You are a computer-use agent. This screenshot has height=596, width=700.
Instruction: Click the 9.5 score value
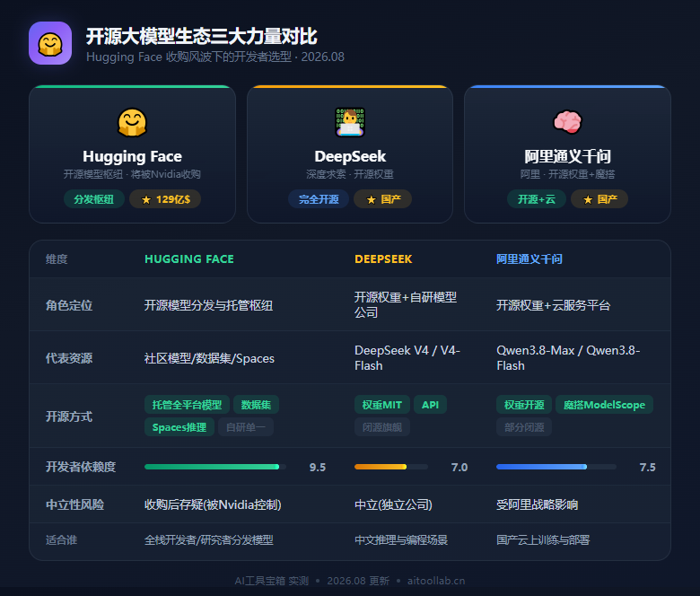click(318, 467)
